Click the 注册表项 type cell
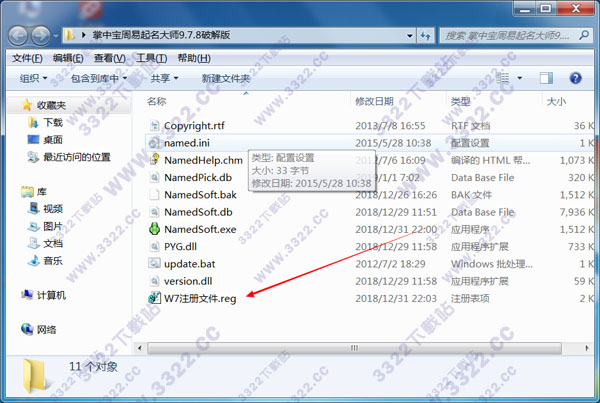600x403 pixels. tap(470, 299)
